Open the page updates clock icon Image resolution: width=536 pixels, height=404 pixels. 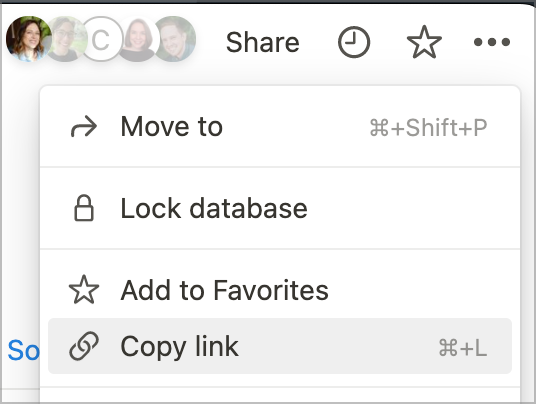click(x=354, y=42)
